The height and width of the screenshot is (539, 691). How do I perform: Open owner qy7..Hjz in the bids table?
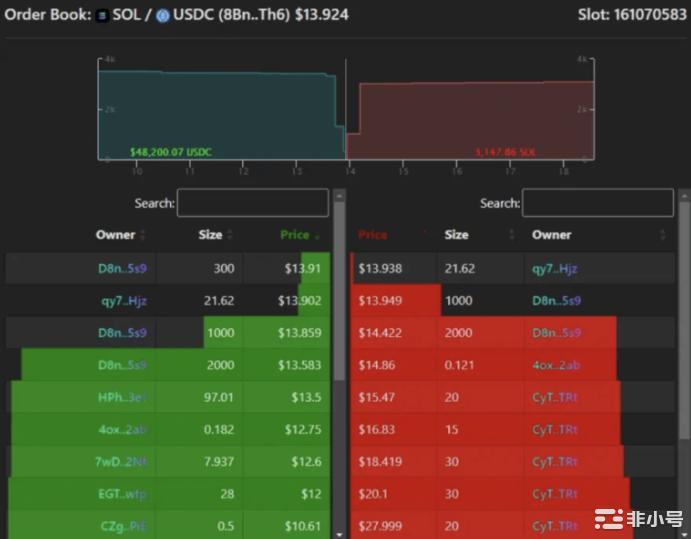[x=123, y=300]
